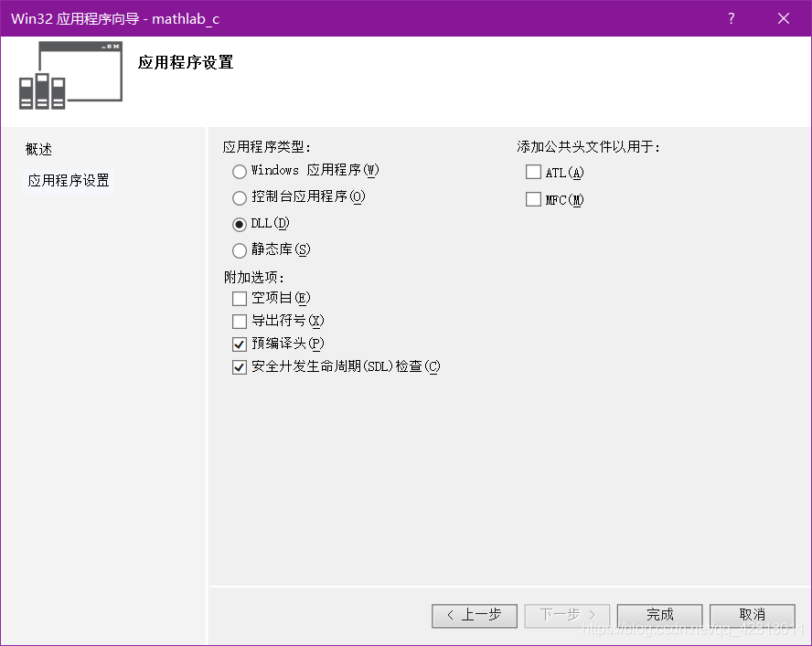Click the 取消 button
This screenshot has height=646, width=812.
point(752,615)
